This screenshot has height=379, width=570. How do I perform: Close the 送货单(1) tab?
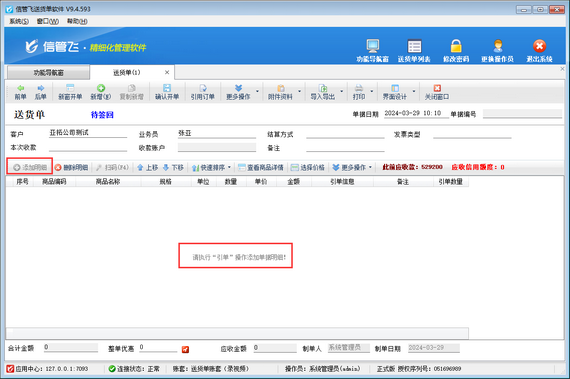[167, 72]
